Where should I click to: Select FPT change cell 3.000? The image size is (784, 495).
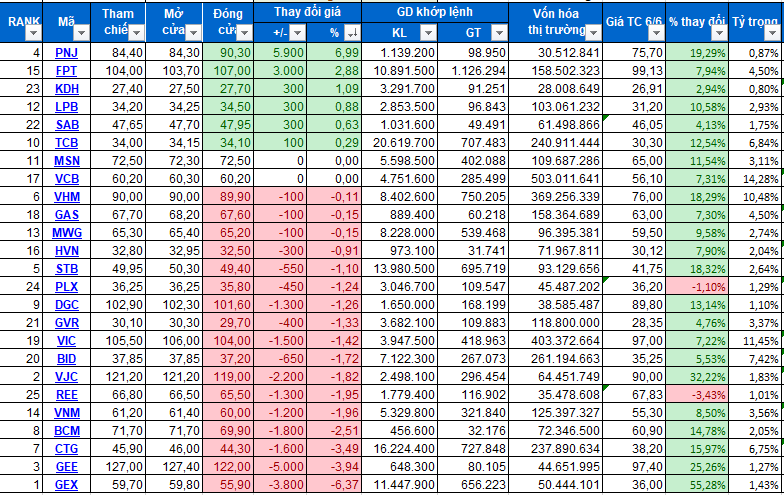pyautogui.click(x=280, y=70)
